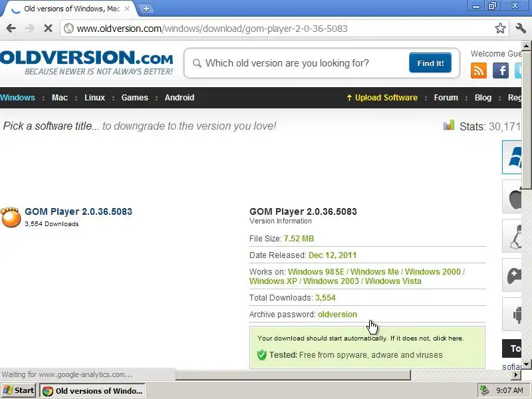
Task: Click the browser address bar
Action: click(x=283, y=29)
